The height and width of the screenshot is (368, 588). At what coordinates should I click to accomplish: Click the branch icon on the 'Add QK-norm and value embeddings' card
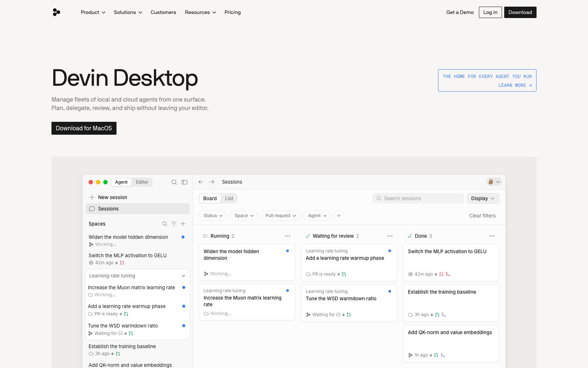[x=443, y=355]
